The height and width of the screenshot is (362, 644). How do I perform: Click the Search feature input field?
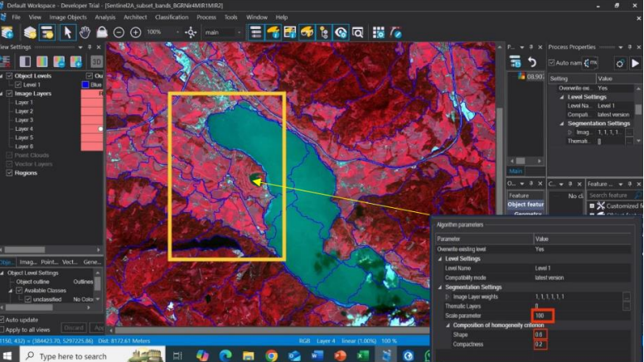pos(613,195)
